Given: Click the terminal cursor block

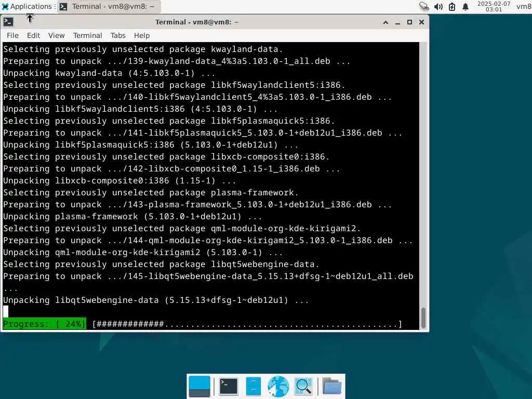Looking at the screenshot, I should click(x=6, y=312).
